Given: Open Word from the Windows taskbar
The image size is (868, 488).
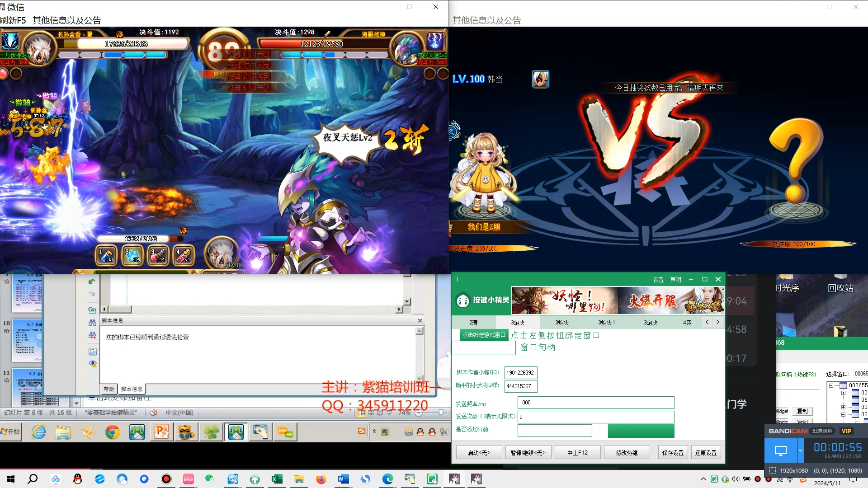Looking at the screenshot, I should pyautogui.click(x=344, y=479).
